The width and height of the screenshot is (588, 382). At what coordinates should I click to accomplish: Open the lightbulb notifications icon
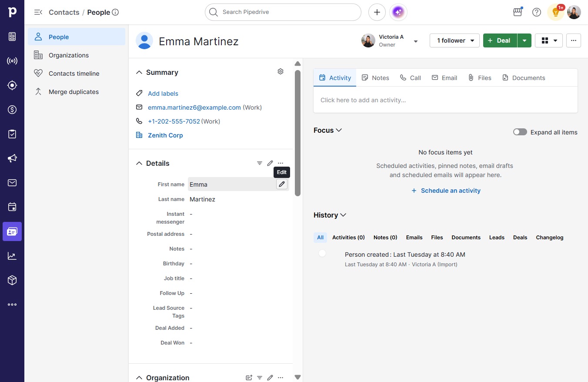pyautogui.click(x=556, y=12)
